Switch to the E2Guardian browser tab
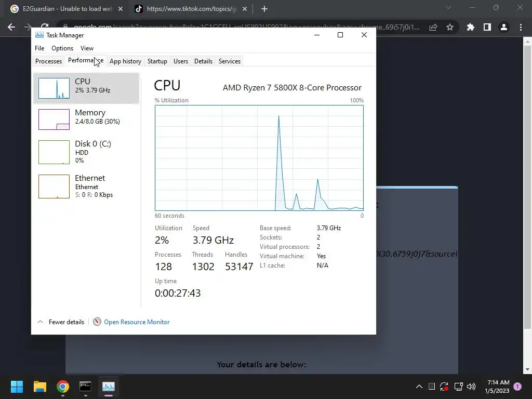The height and width of the screenshot is (399, 532). pyautogui.click(x=67, y=9)
